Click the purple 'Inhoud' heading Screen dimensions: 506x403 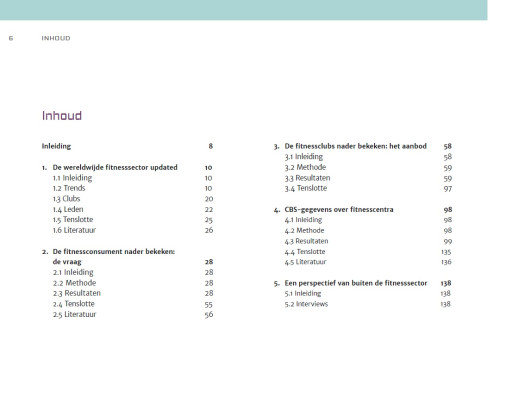point(62,116)
